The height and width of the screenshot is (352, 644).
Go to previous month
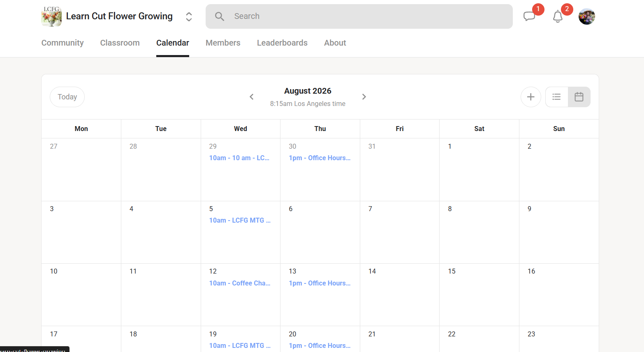(x=252, y=97)
